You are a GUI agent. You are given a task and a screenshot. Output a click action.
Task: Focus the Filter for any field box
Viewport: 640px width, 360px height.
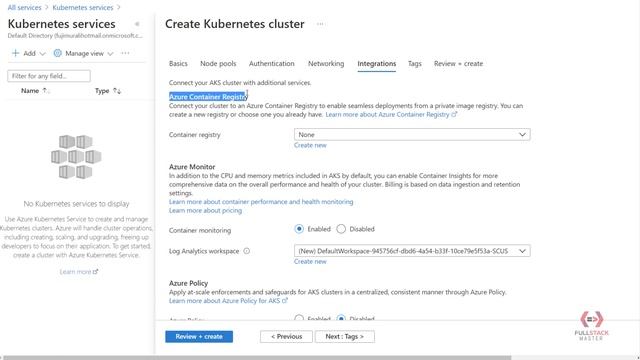[49, 76]
